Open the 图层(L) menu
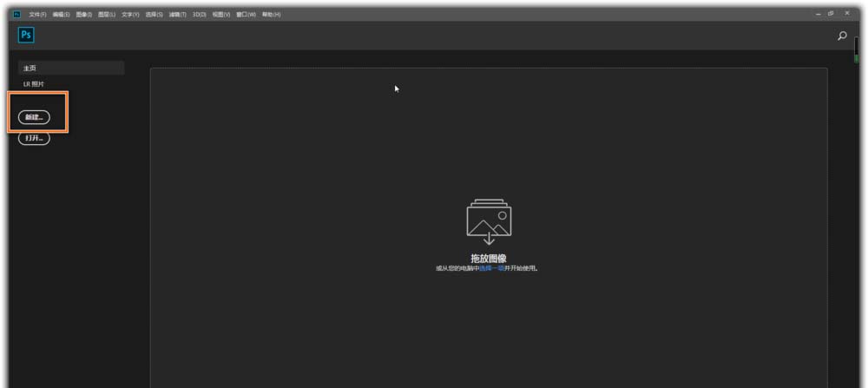 (106, 15)
